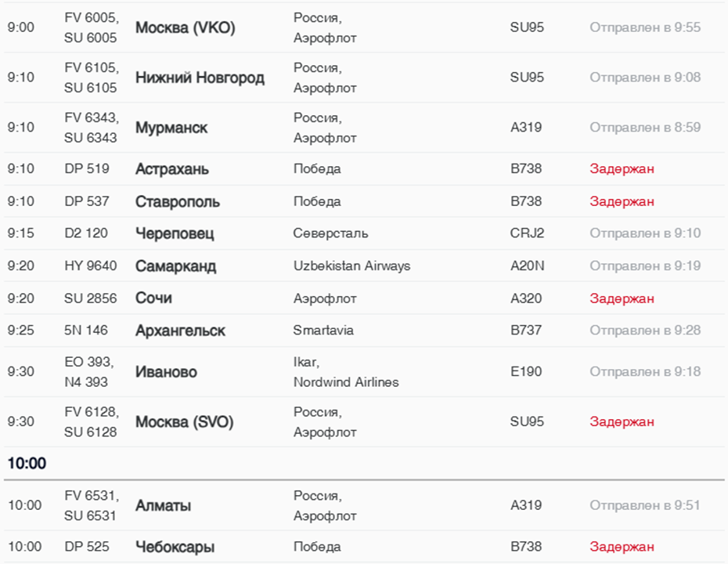Open the Москва (VKO) destination link

point(185,28)
